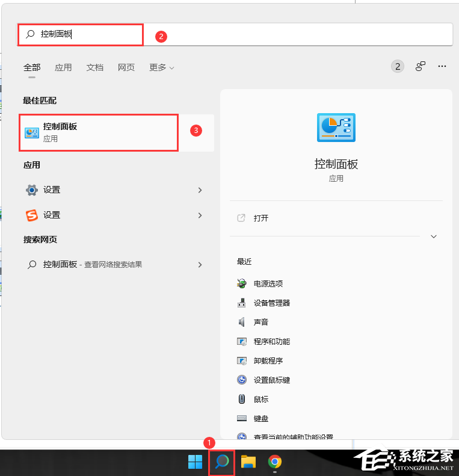
Task: Click the search box containing 控制面板
Action: 235,34
